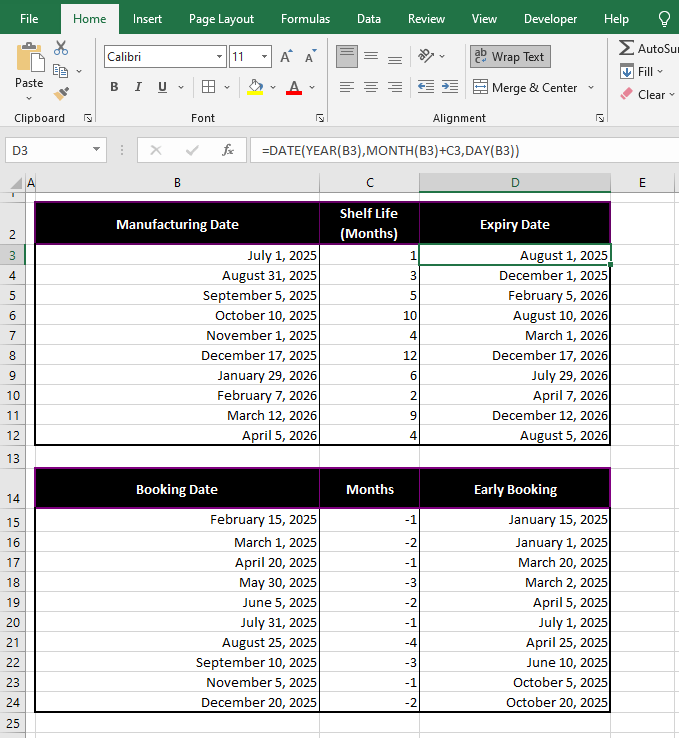Screen dimensions: 679x738
Task: Click the AutoSum sigma button
Action: 648,48
